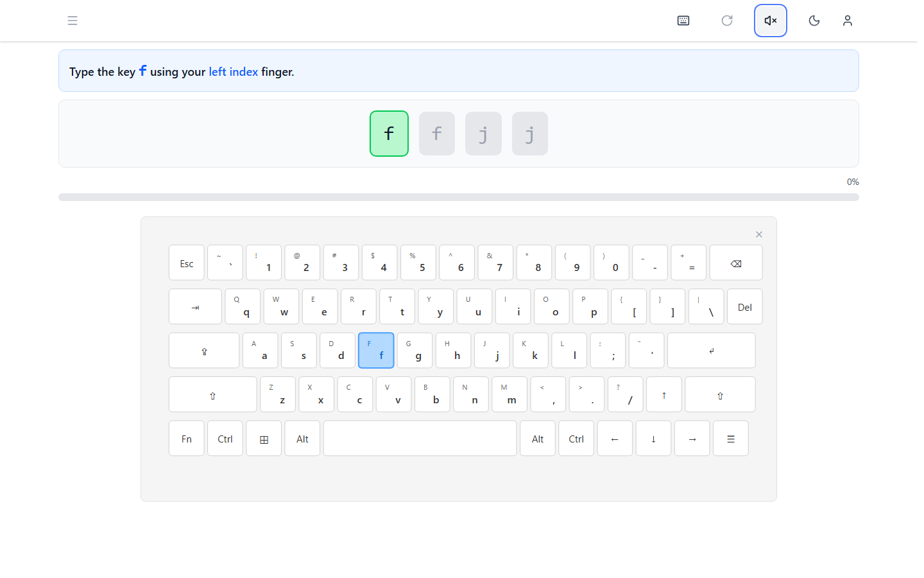The height and width of the screenshot is (578, 924).
Task: Click the quote apostrophe key
Action: click(x=646, y=351)
